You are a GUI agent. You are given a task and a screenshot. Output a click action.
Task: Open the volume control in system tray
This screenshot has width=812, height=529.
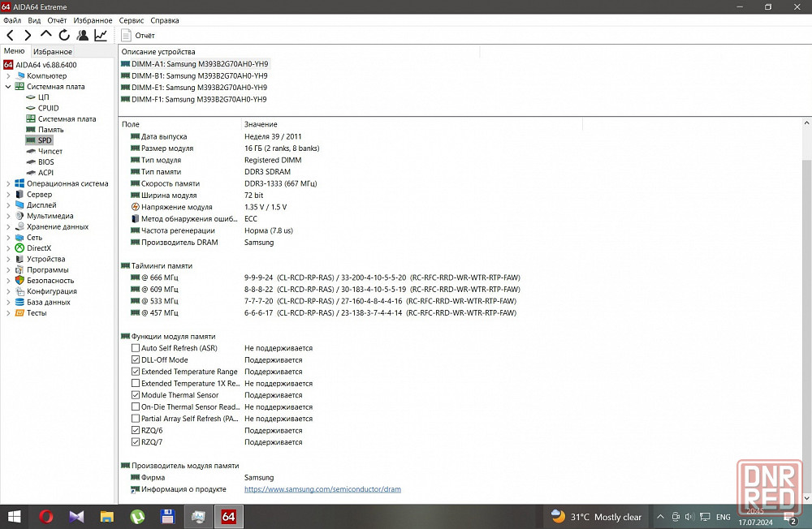(x=689, y=517)
